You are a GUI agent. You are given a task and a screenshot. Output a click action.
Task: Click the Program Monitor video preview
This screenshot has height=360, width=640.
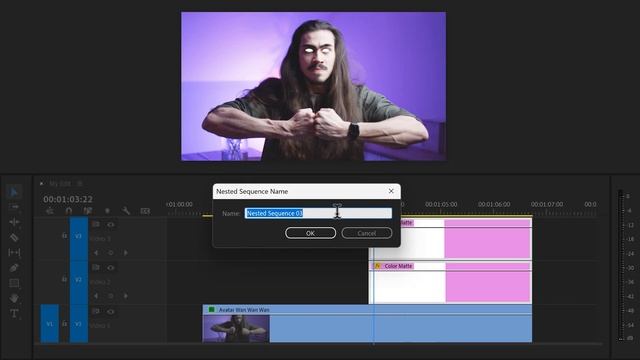313,86
